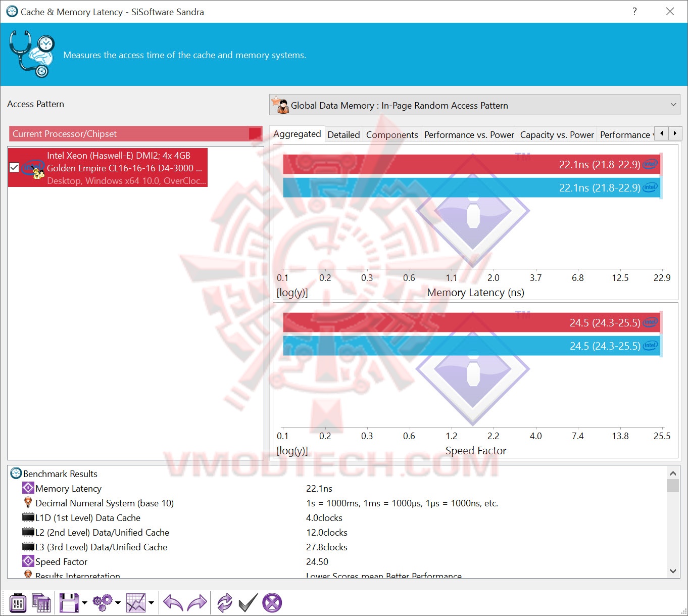The width and height of the screenshot is (688, 616).
Task: Click the red Current Processor color swatch
Action: [x=255, y=134]
